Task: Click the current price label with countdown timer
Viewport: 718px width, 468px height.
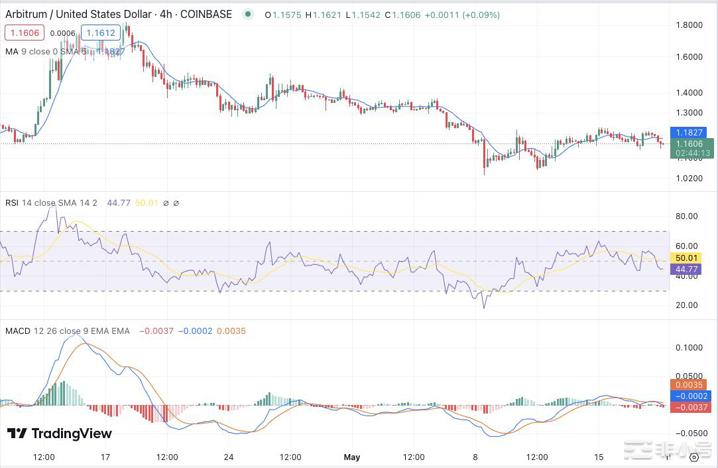Action: pyautogui.click(x=689, y=149)
